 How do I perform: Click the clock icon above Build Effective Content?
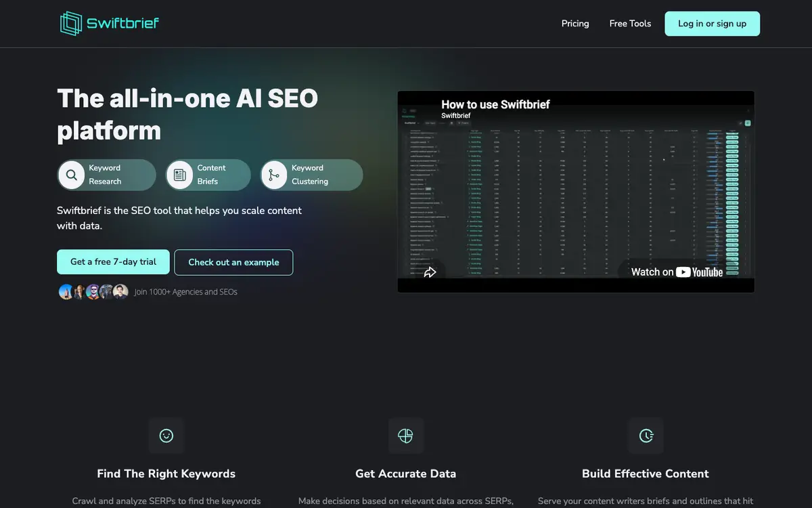pyautogui.click(x=646, y=436)
